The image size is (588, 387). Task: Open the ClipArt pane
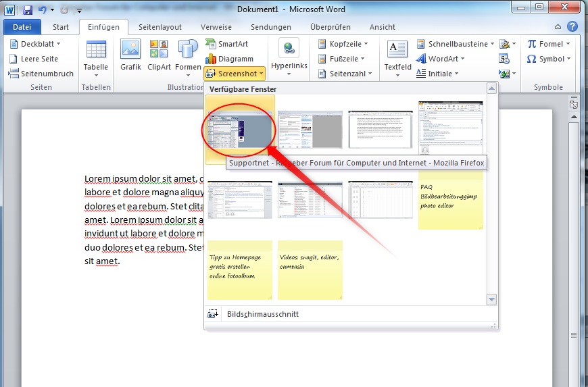(x=159, y=54)
